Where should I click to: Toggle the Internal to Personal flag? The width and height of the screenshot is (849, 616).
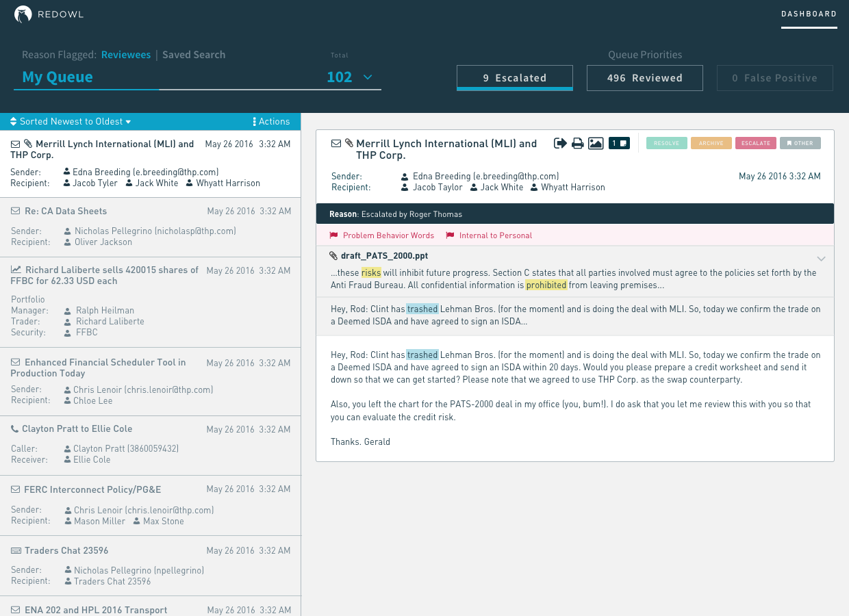tap(451, 235)
